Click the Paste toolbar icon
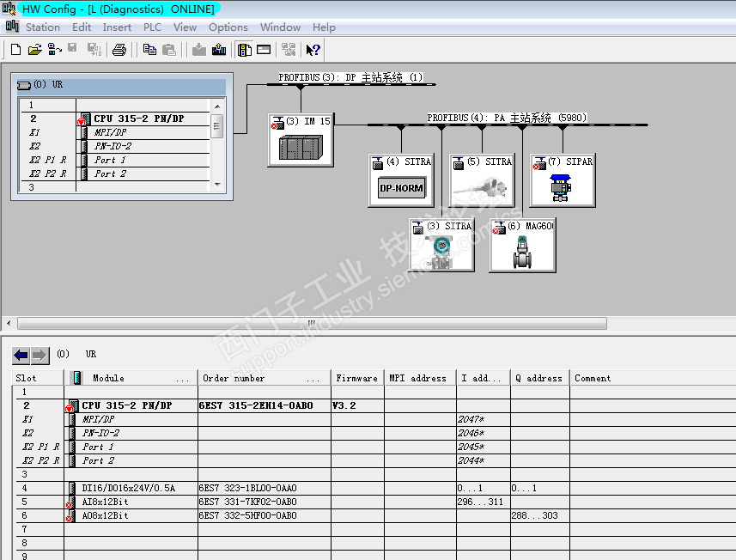 pyautogui.click(x=169, y=49)
